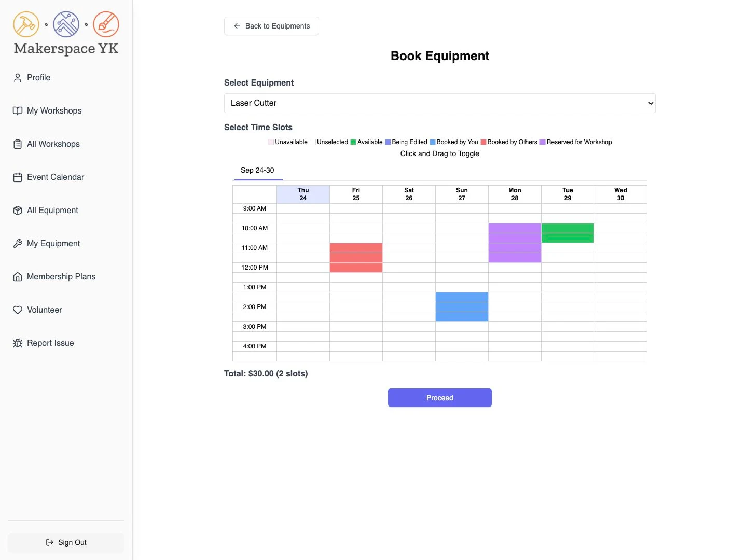This screenshot has width=747, height=560.
Task: Click the Reserved for Workshop legend label
Action: tap(579, 142)
